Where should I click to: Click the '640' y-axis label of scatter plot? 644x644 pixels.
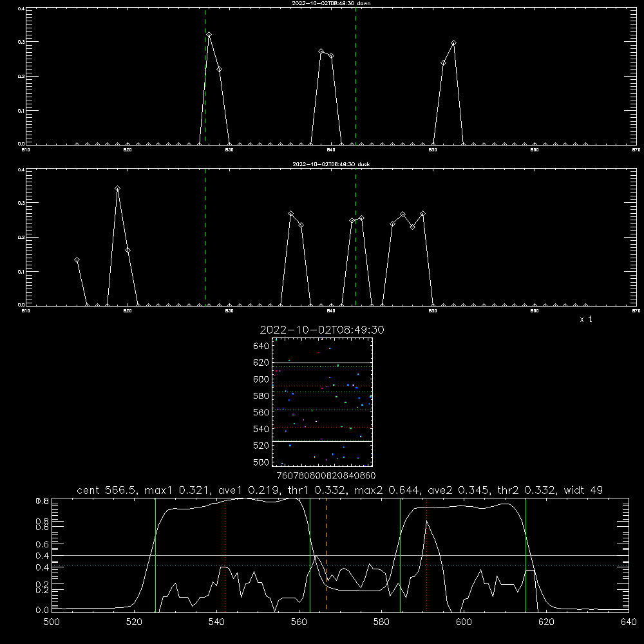[x=261, y=346]
